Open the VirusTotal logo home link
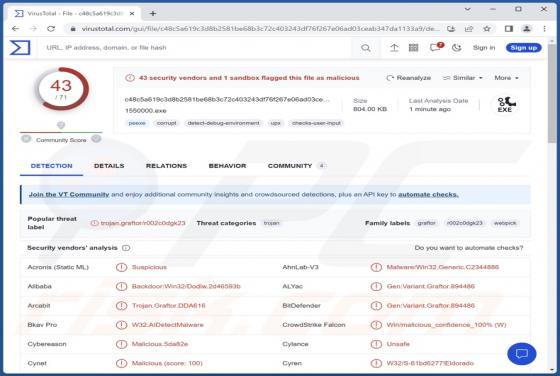This screenshot has height=376, width=560. pyautogui.click(x=20, y=47)
